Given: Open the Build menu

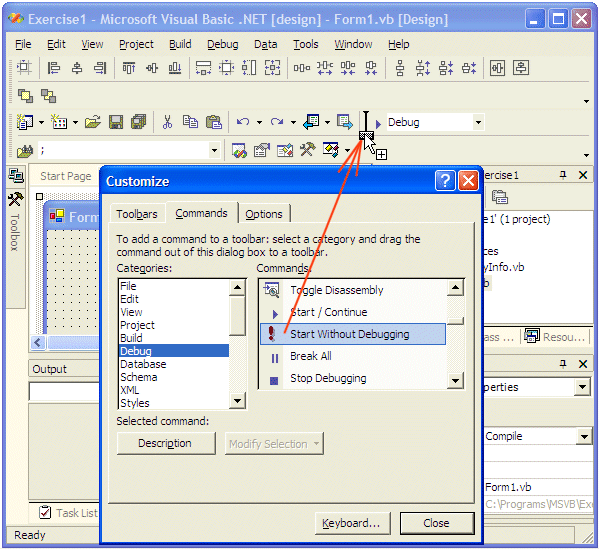Looking at the screenshot, I should pyautogui.click(x=180, y=44).
